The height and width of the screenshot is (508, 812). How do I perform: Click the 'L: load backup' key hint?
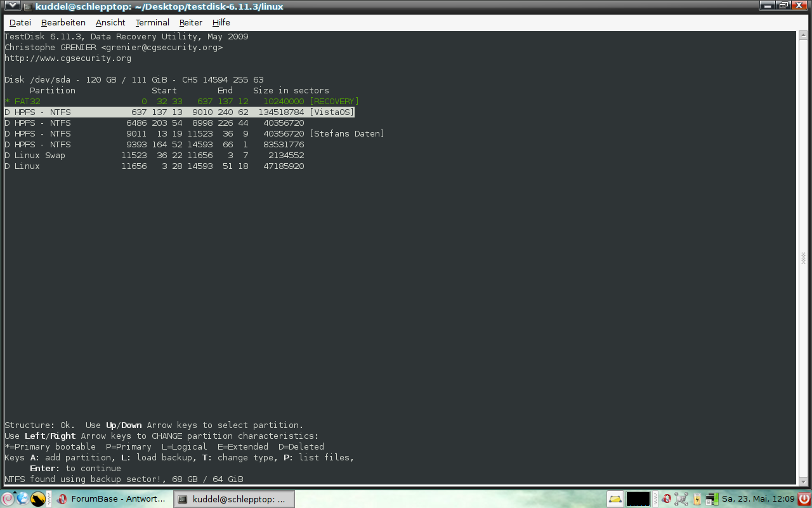tap(159, 458)
